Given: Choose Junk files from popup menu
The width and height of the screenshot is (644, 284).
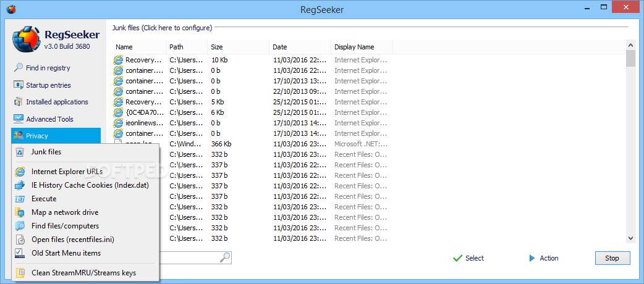Looking at the screenshot, I should tap(85, 152).
